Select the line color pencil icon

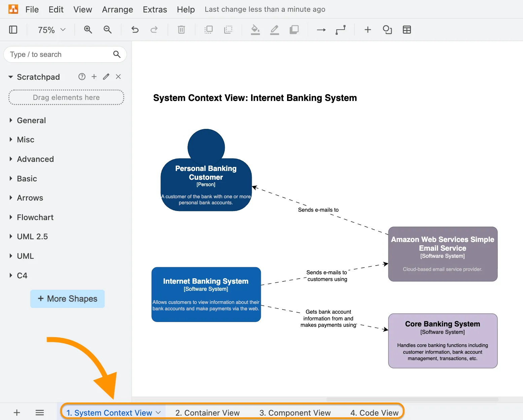point(275,30)
